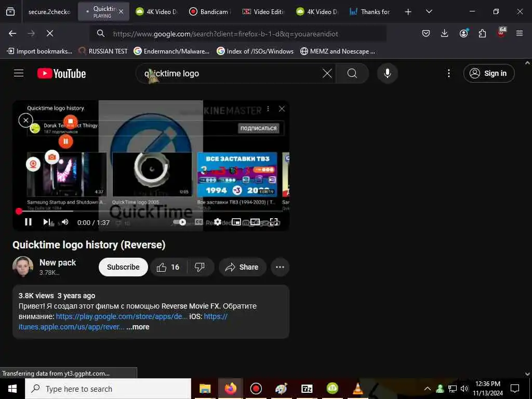Subscribe to the New pack channel
The image size is (532, 399).
point(123,267)
